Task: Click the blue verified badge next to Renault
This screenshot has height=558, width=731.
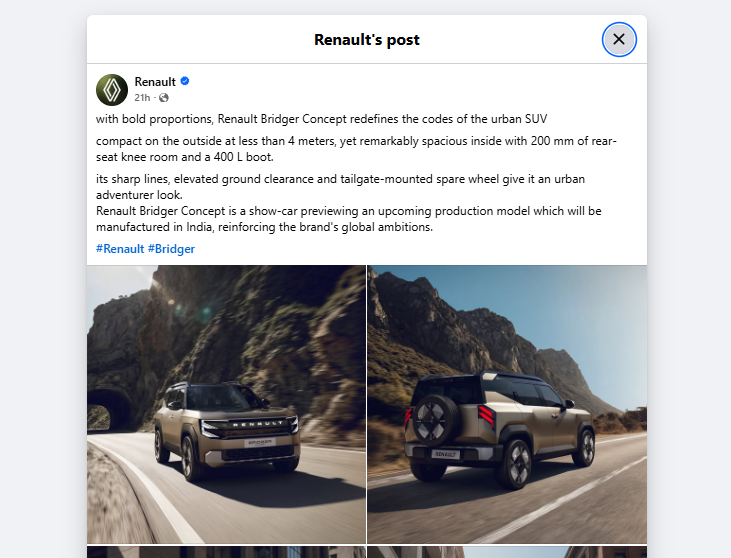Action: pyautogui.click(x=185, y=81)
